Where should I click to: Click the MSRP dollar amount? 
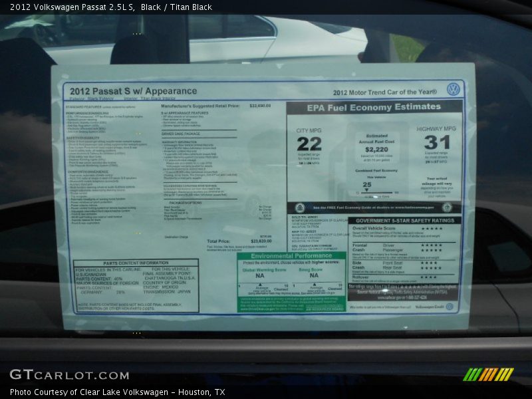coord(260,106)
